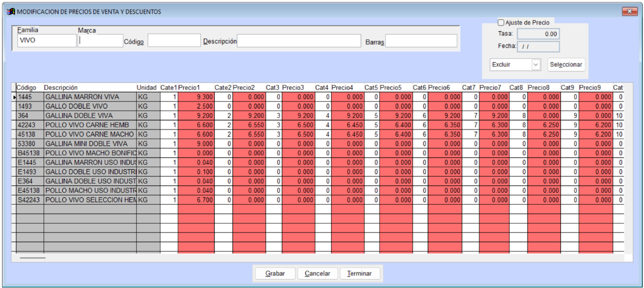The image size is (644, 288).
Task: Click the Fecha date field
Action: coord(538,46)
